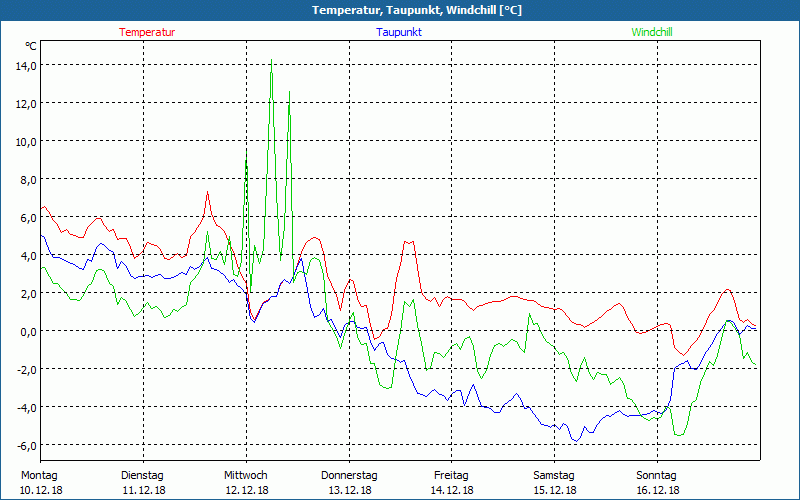The image size is (800, 500).
Task: Click the 8,0 y-axis value
Action: (28, 180)
